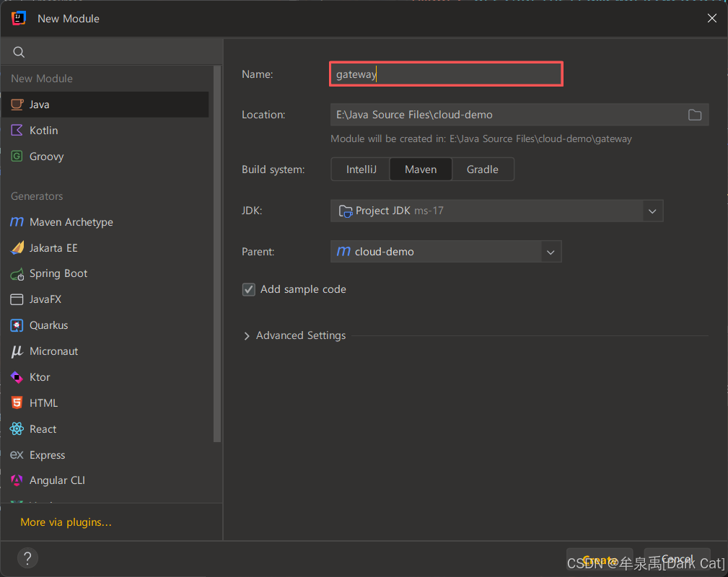This screenshot has width=728, height=577.
Task: Select the Spring Boot generator
Action: (105, 274)
